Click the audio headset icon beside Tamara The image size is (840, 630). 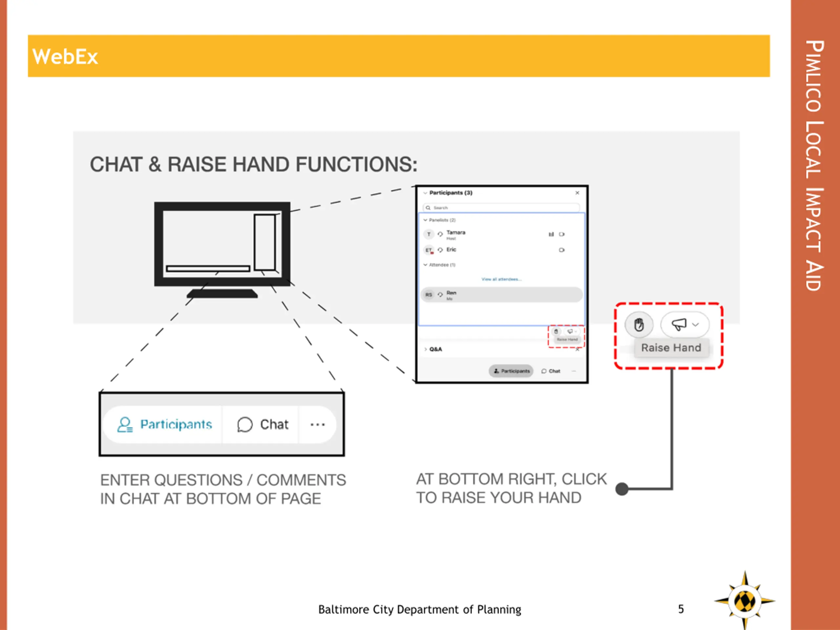pos(440,234)
